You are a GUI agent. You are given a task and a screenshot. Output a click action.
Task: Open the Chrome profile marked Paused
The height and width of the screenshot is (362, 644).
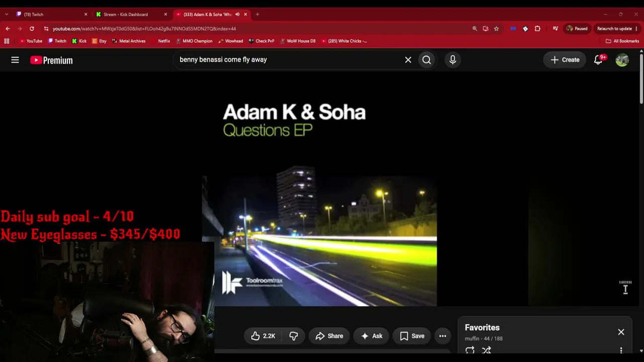(577, 29)
